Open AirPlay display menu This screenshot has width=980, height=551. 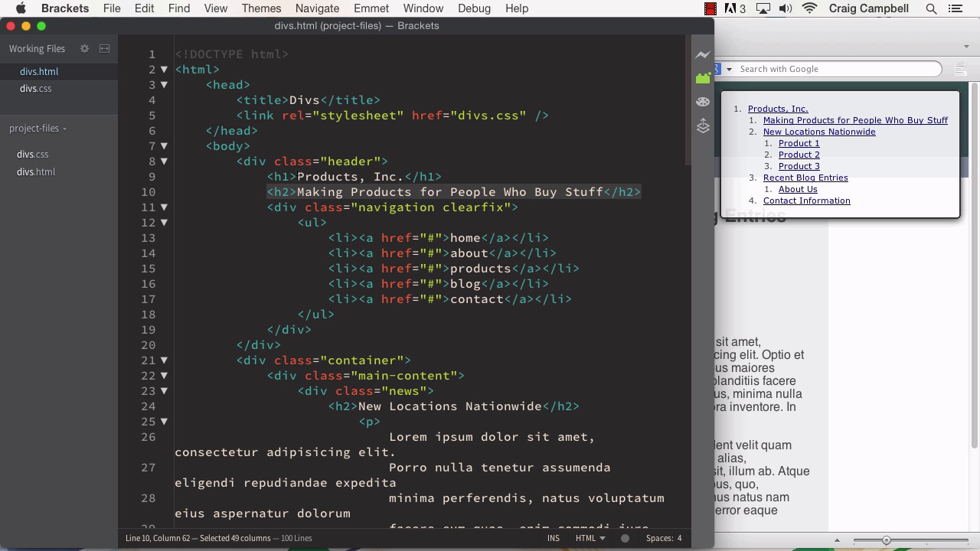(x=763, y=8)
